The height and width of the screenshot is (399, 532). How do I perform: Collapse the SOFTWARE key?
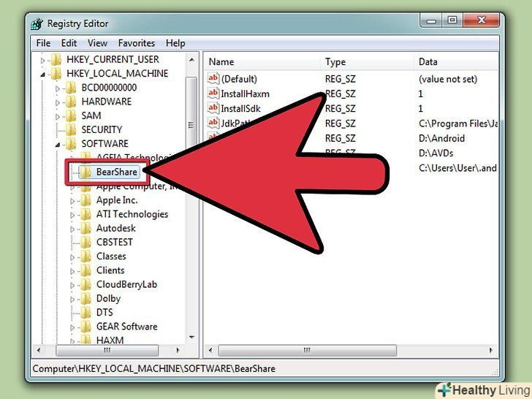[58, 145]
